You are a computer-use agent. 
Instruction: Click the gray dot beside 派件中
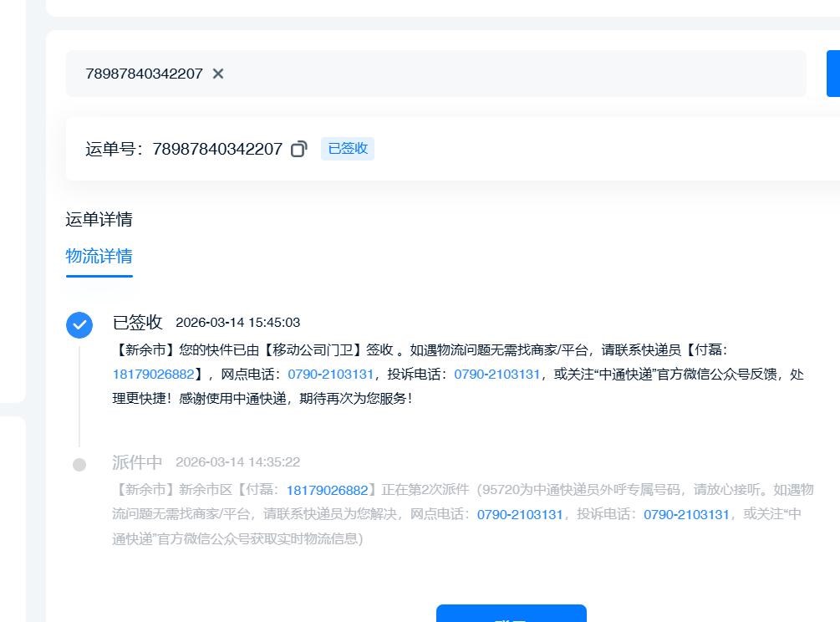(79, 465)
